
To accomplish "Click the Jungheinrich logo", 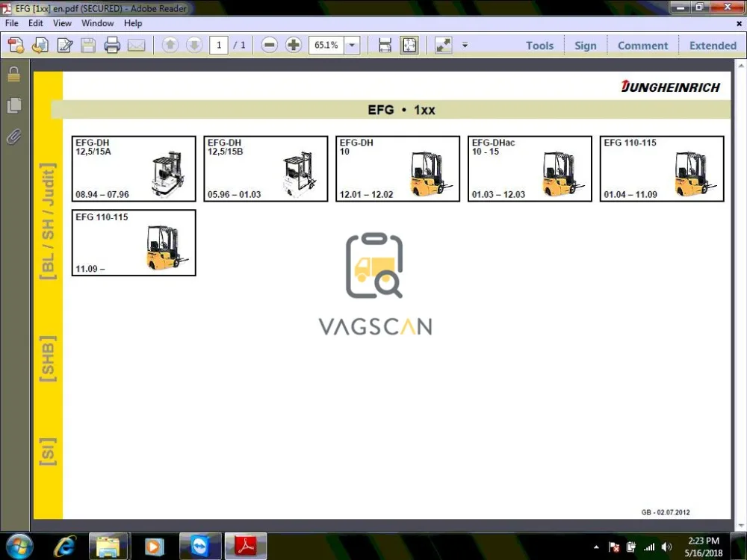I will (670, 87).
